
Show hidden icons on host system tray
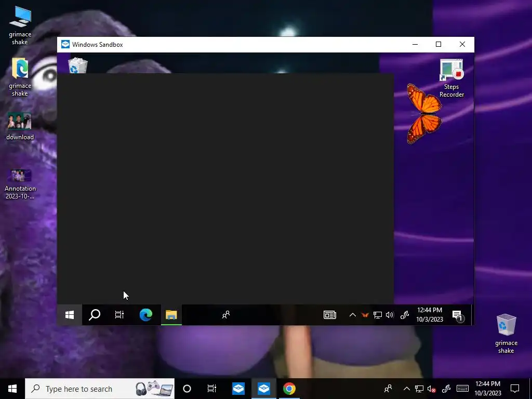point(406,389)
